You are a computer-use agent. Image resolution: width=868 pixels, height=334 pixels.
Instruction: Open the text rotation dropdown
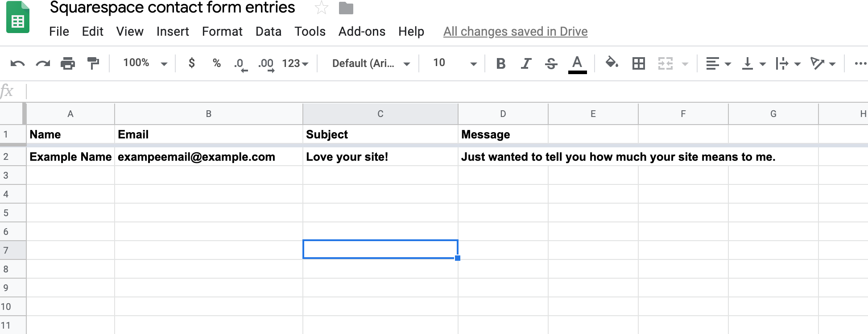pos(823,64)
